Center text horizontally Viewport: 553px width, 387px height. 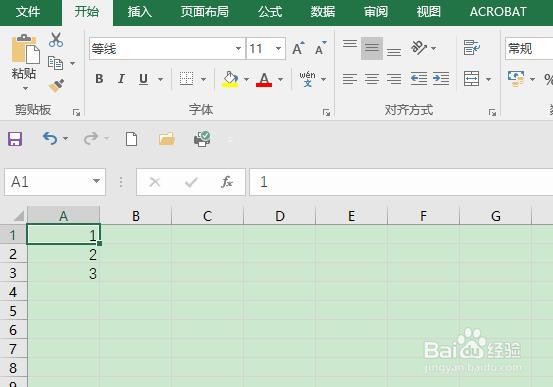[372, 79]
